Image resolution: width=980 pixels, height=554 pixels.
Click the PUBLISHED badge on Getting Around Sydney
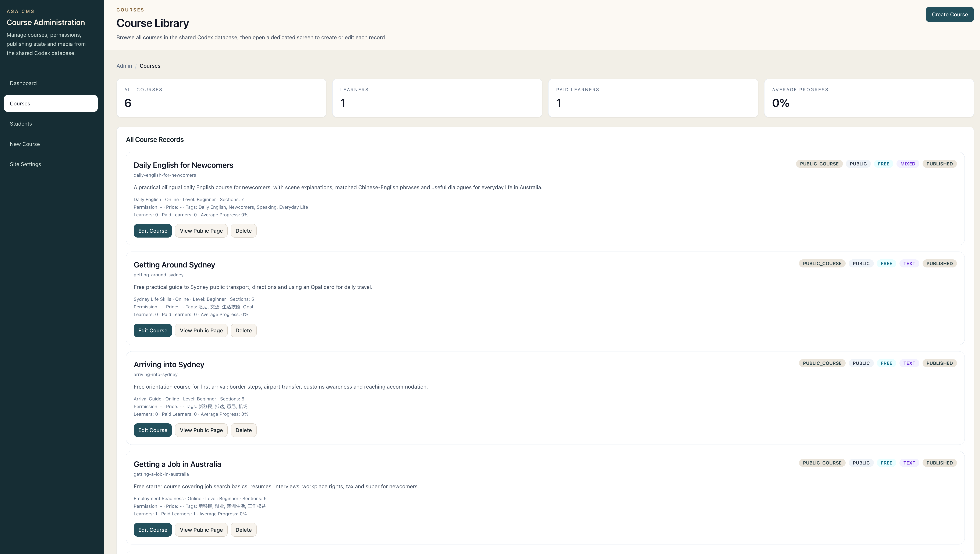(940, 263)
